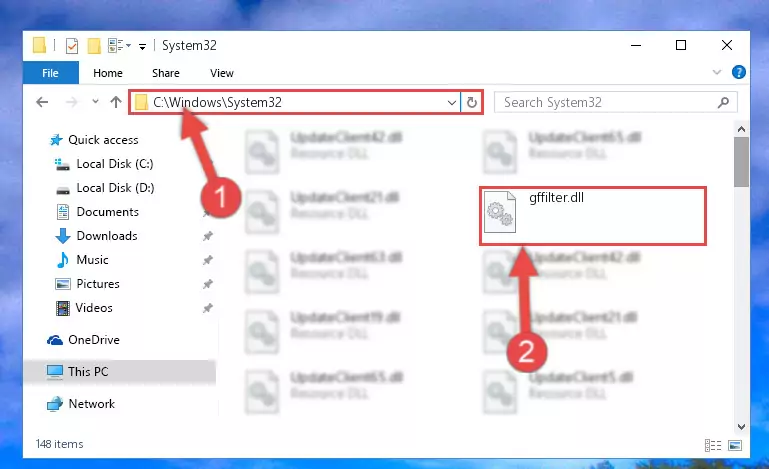Viewport: 769px width, 469px height.
Task: Switch to the Share ribbon tab
Action: click(166, 73)
